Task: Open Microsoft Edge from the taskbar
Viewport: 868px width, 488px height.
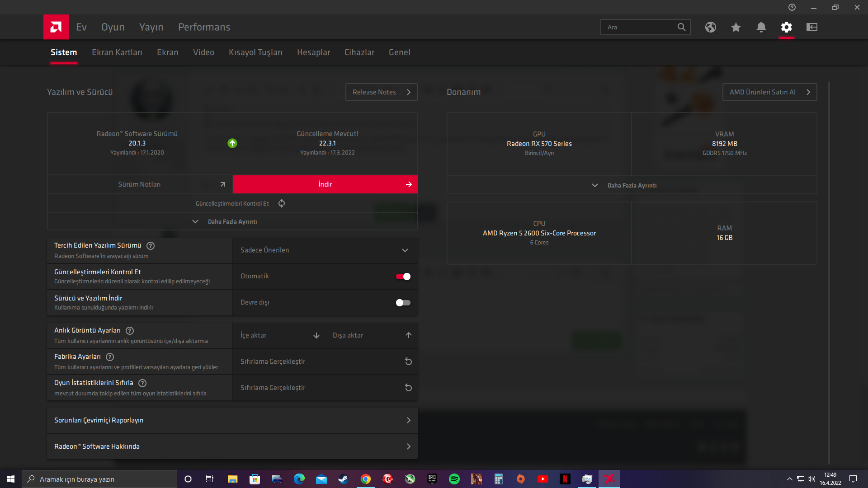Action: pyautogui.click(x=299, y=479)
